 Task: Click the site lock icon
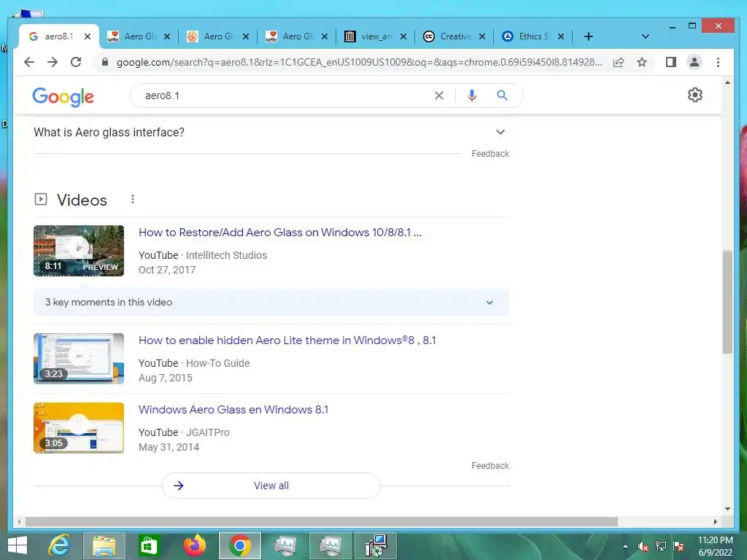105,63
